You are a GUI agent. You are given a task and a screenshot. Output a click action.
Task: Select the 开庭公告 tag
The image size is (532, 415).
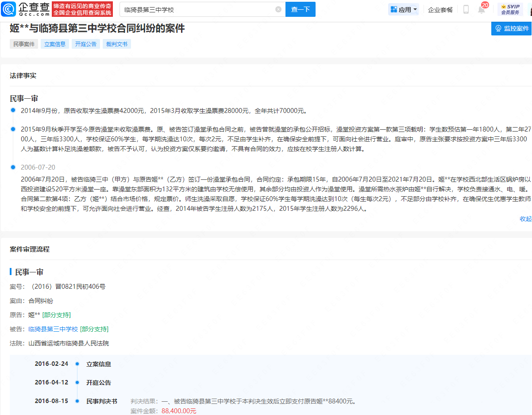tap(86, 44)
